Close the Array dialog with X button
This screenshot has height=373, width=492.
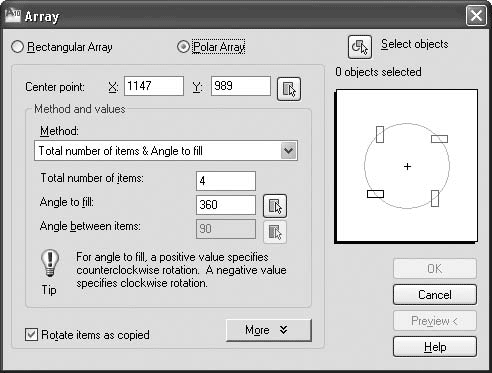476,15
